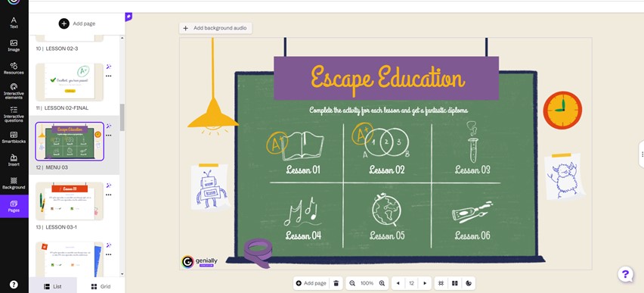This screenshot has height=293, width=644.
Task: Click the page number 12 field
Action: [x=411, y=283]
